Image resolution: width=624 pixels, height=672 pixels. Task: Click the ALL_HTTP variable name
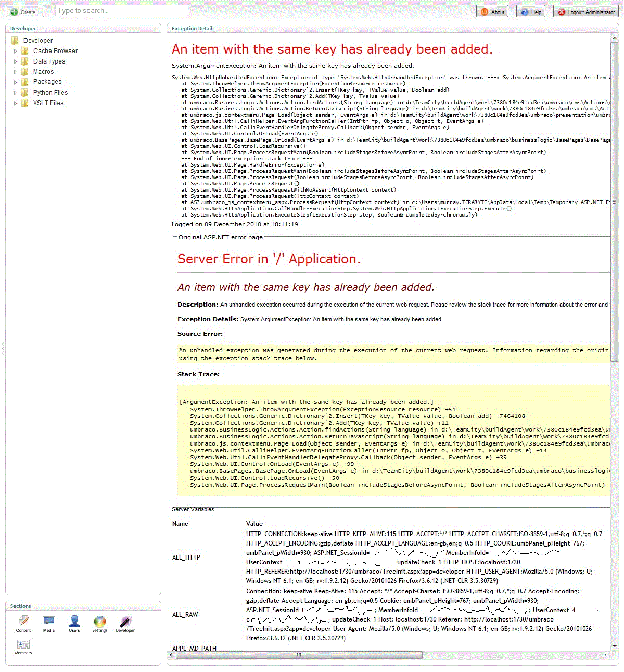186,557
